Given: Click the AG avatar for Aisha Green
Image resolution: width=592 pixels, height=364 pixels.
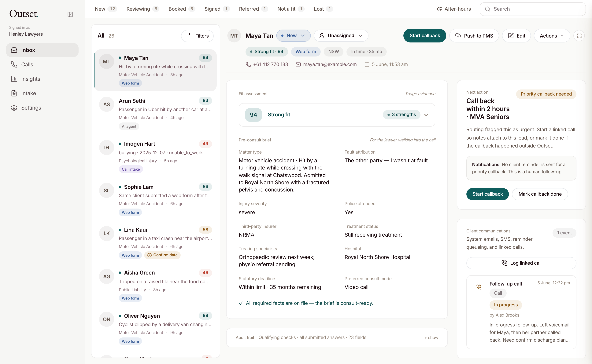Looking at the screenshot, I should (x=106, y=276).
